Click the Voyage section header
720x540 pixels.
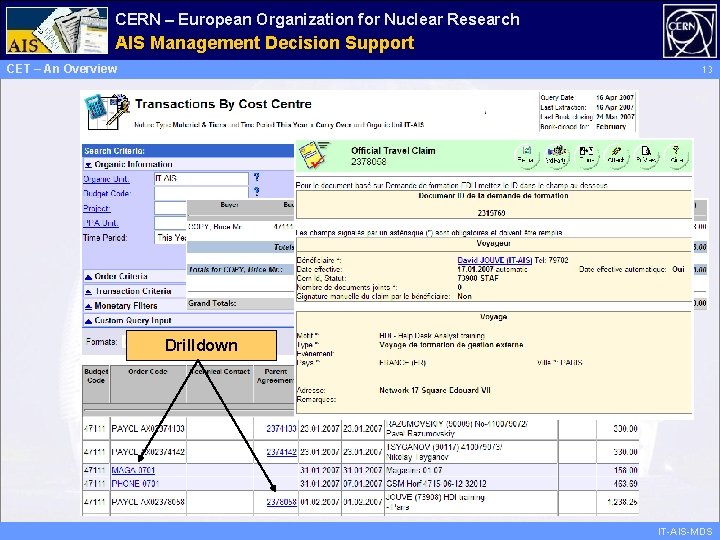tap(493, 317)
